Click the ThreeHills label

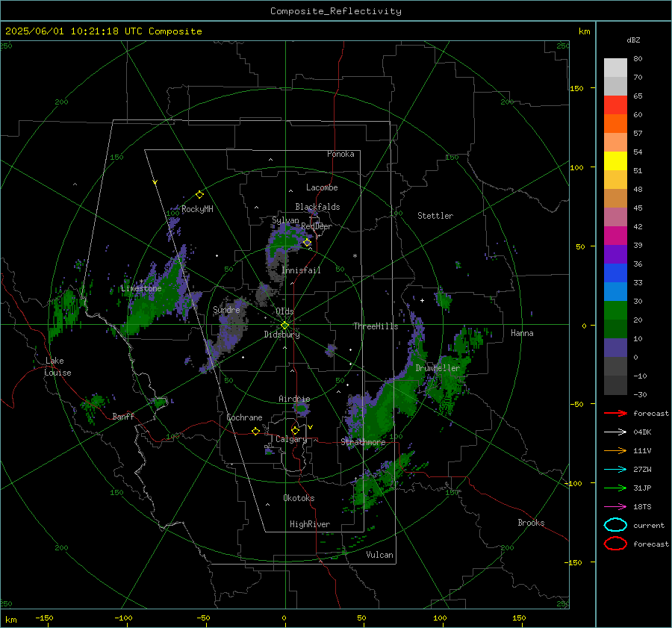pos(376,326)
